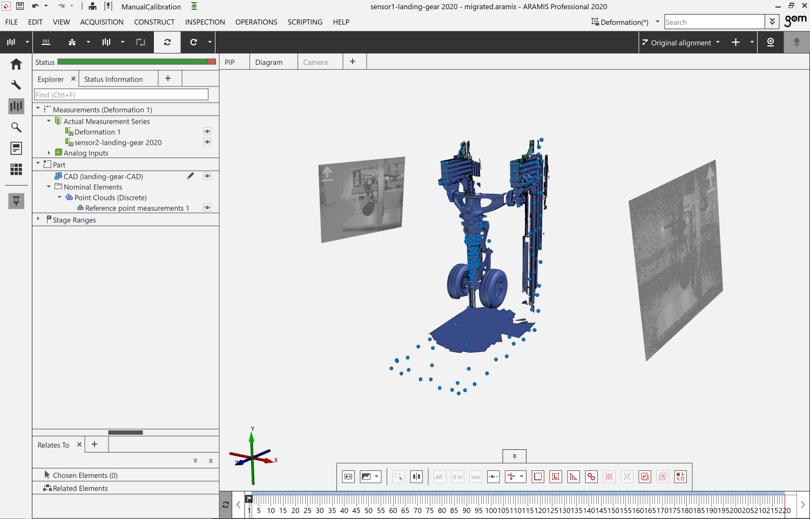810x519 pixels.
Task: Switch to the Diagram tab
Action: pos(268,62)
